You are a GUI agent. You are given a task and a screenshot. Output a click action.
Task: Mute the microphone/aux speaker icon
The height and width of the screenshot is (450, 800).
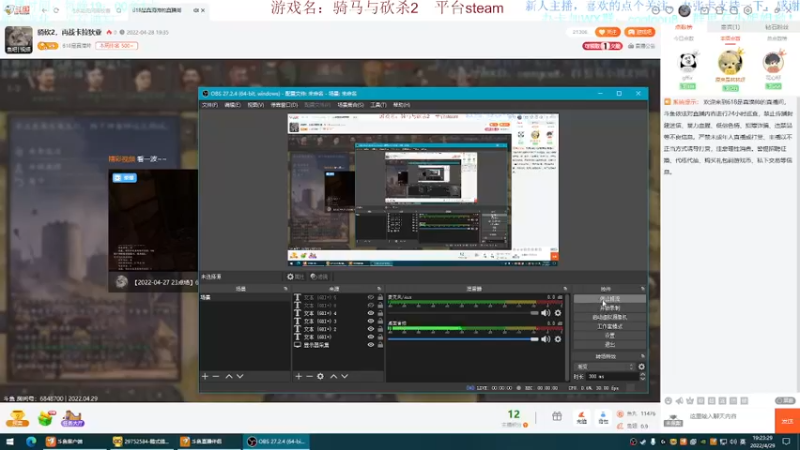[x=545, y=313]
